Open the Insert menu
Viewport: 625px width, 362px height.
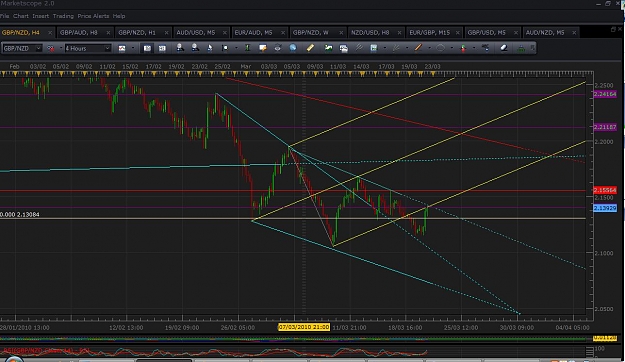(41, 16)
